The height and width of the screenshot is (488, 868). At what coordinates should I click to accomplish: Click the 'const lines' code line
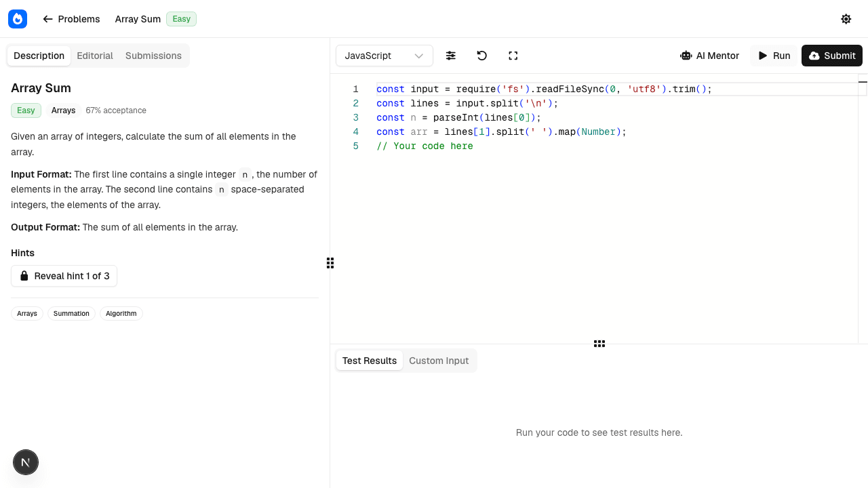[x=467, y=103]
